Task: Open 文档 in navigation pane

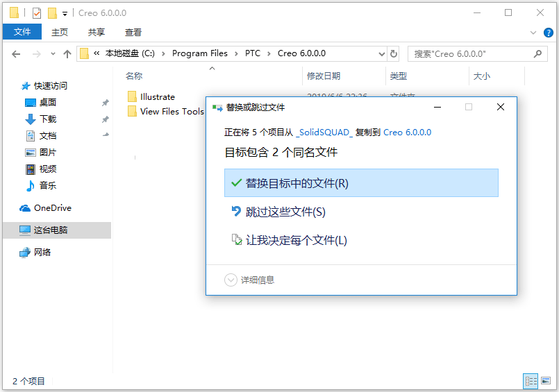Action: click(x=41, y=136)
